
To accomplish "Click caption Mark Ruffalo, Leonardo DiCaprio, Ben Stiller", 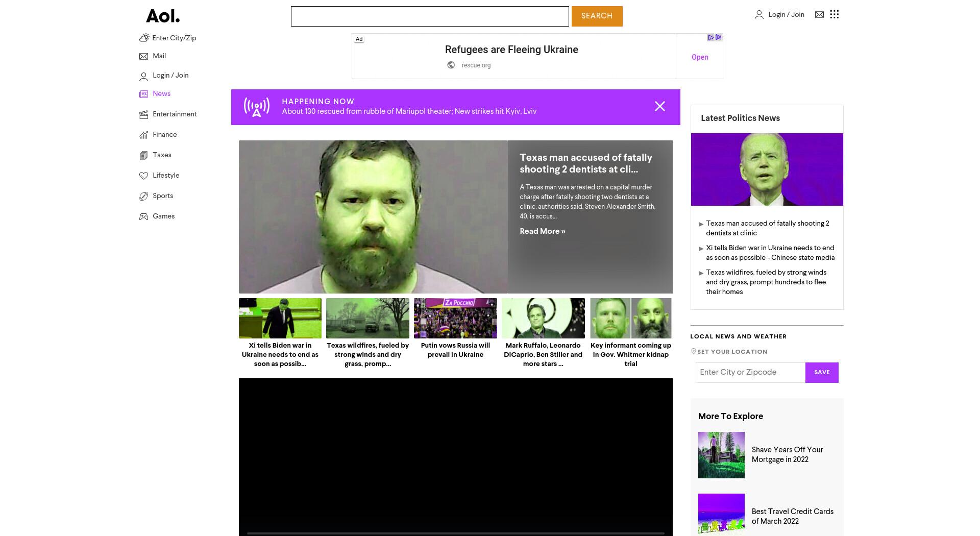I will click(x=543, y=355).
